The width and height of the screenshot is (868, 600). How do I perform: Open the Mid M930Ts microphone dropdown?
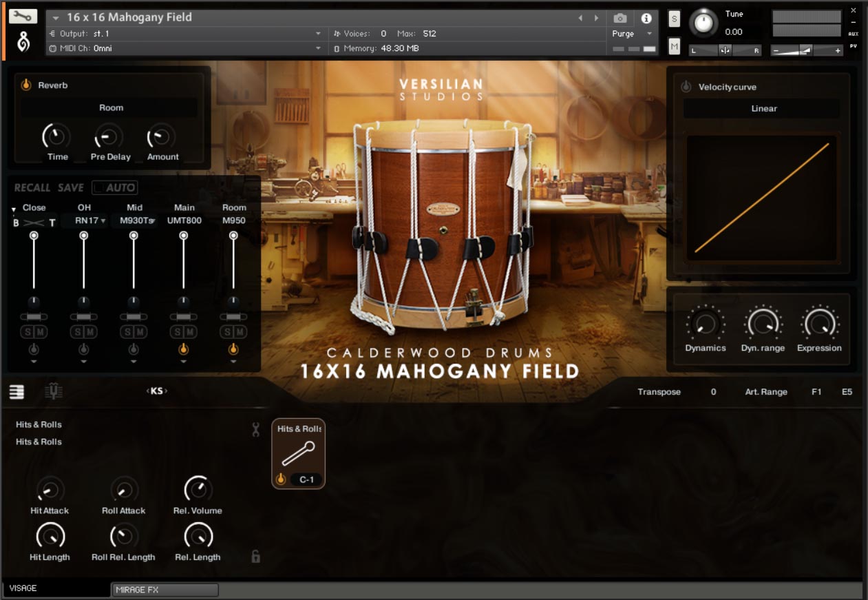134,220
